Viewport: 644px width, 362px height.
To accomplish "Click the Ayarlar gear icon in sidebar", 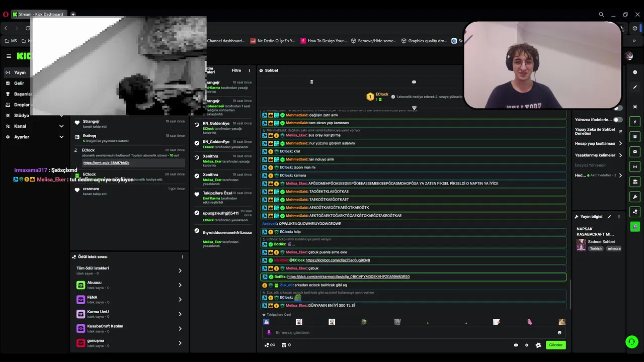I will pos(8,137).
